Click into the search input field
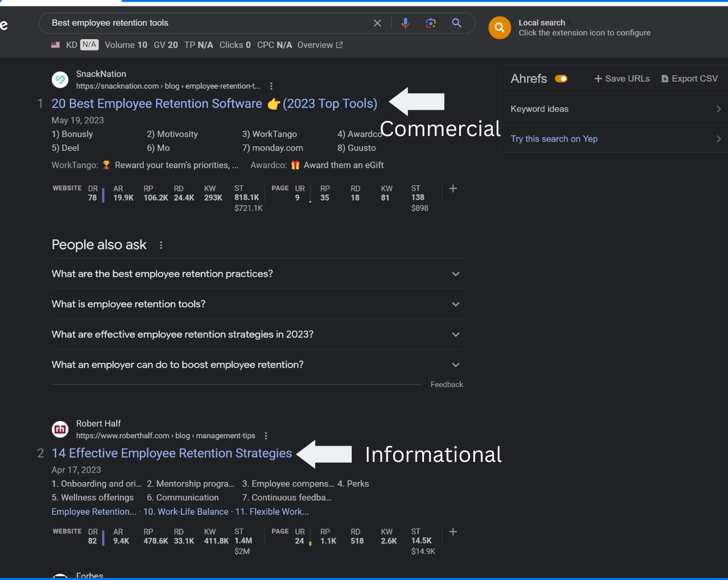Viewport: 728px width, 580px height. click(x=207, y=23)
